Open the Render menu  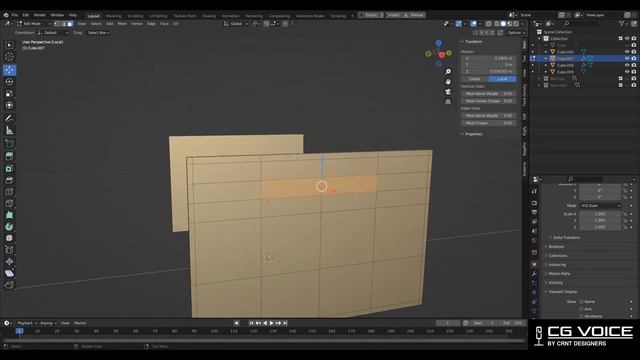40,15
